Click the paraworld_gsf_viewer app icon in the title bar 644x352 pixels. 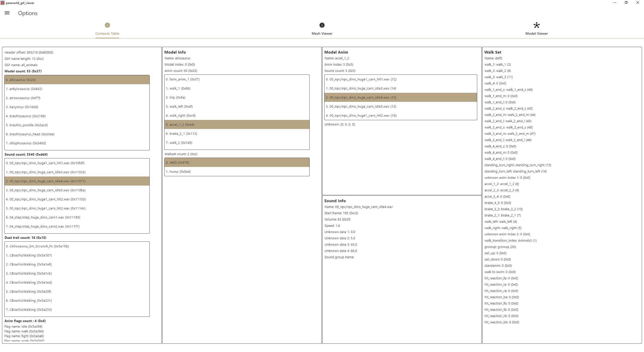coord(3,3)
